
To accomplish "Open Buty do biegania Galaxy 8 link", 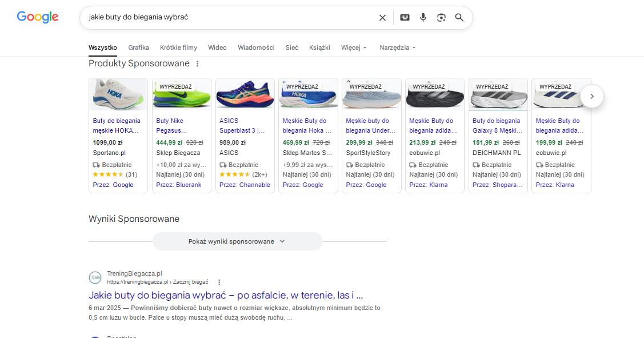I will coord(497,126).
